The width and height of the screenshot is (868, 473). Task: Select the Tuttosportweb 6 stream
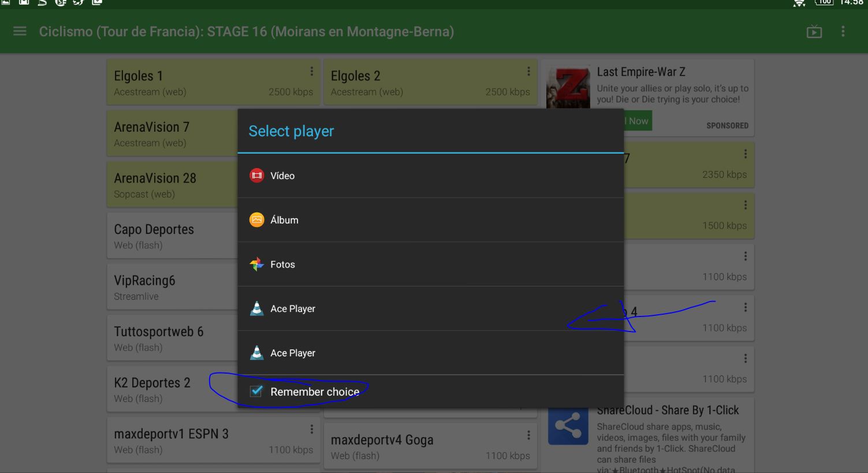point(172,338)
